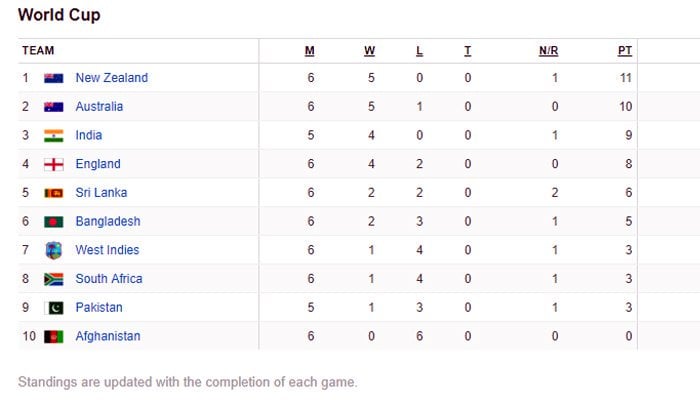The width and height of the screenshot is (700, 400).
Task: Click the West Indies crest icon
Action: pos(54,250)
